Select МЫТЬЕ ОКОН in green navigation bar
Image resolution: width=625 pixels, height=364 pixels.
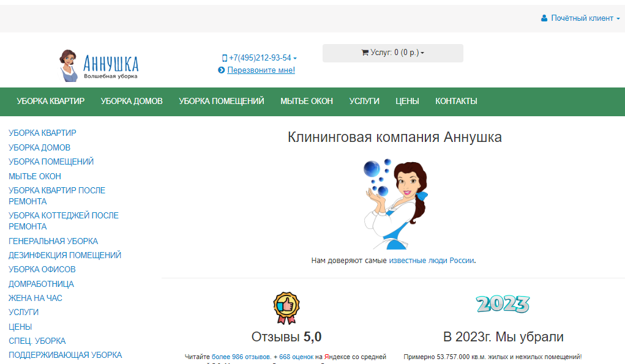307,101
